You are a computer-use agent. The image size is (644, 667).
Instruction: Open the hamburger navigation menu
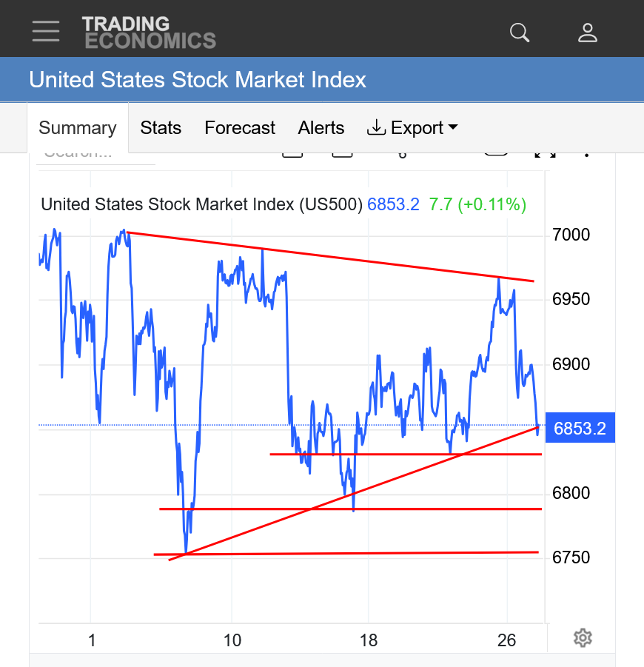pyautogui.click(x=46, y=31)
